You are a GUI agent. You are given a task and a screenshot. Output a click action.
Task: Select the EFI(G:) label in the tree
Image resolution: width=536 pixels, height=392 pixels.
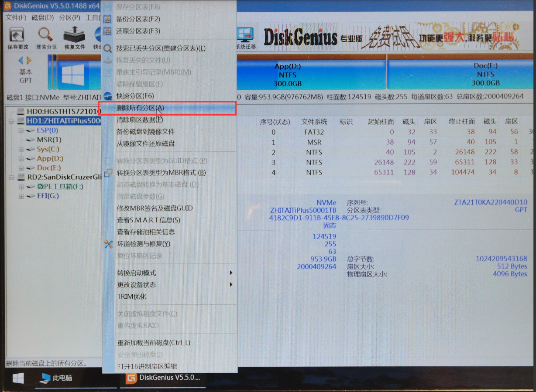(48, 196)
